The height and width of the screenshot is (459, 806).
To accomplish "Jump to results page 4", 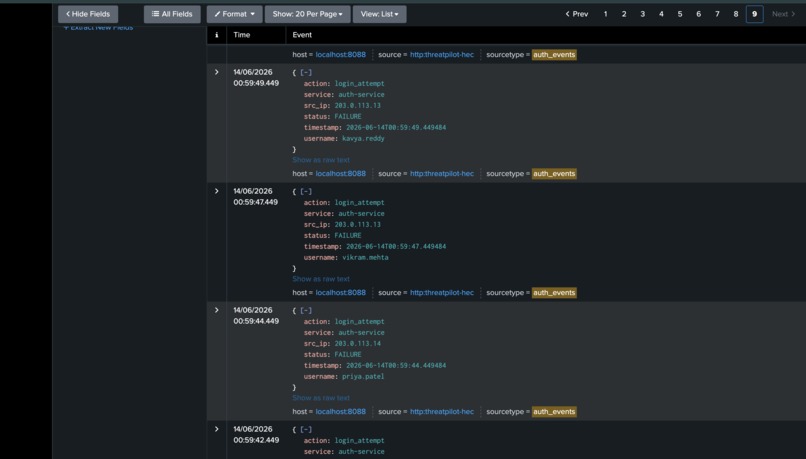I will tap(661, 14).
